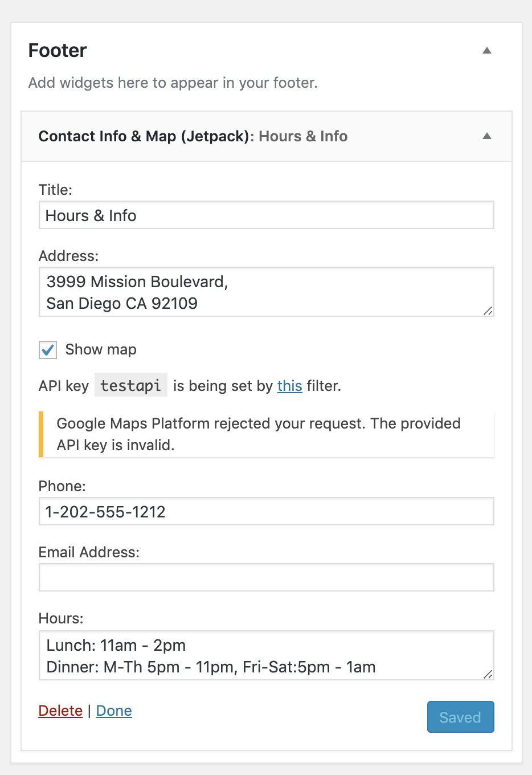
Task: Delete the Contact Info widget
Action: tap(60, 711)
